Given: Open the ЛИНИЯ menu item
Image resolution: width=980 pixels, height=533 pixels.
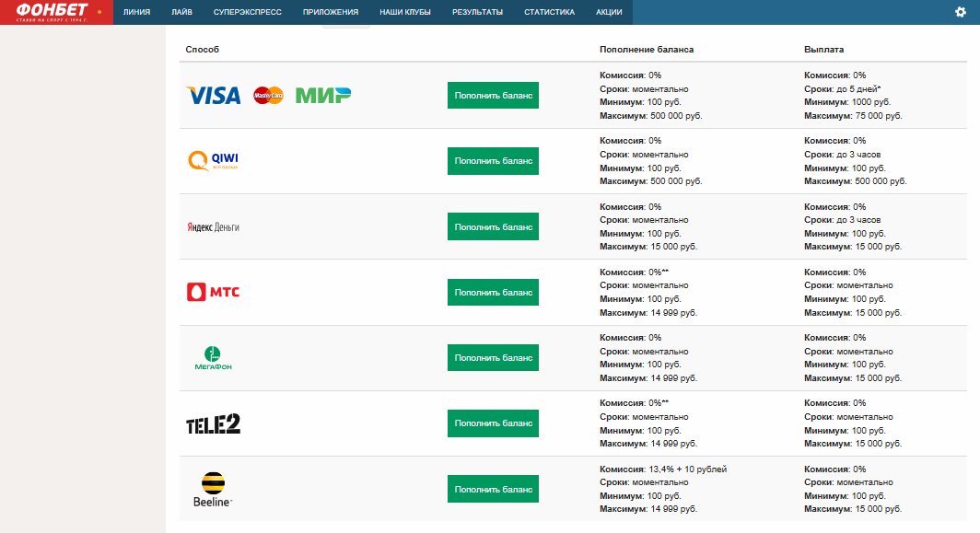Looking at the screenshot, I should click(x=137, y=12).
